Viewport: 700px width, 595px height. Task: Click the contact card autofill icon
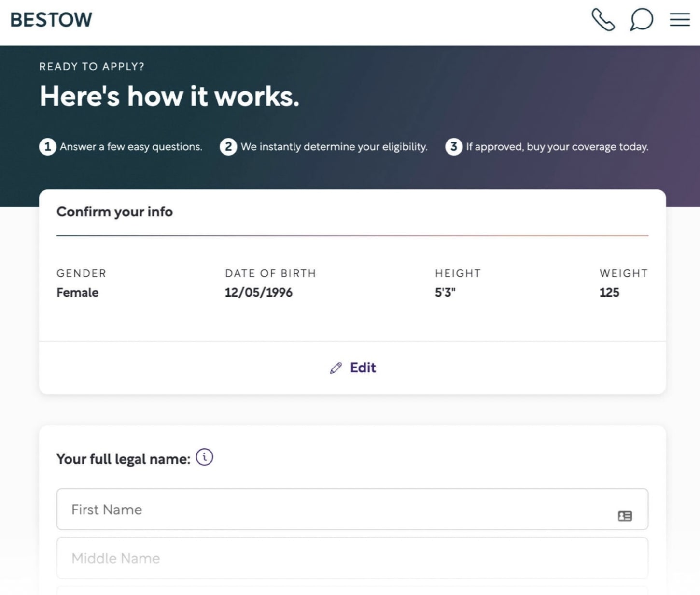coord(625,516)
